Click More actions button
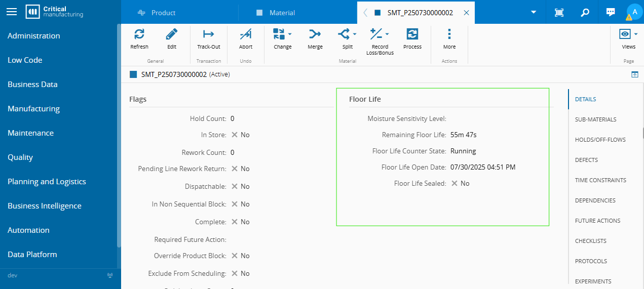Viewport: 644px width, 289px height. point(449,38)
